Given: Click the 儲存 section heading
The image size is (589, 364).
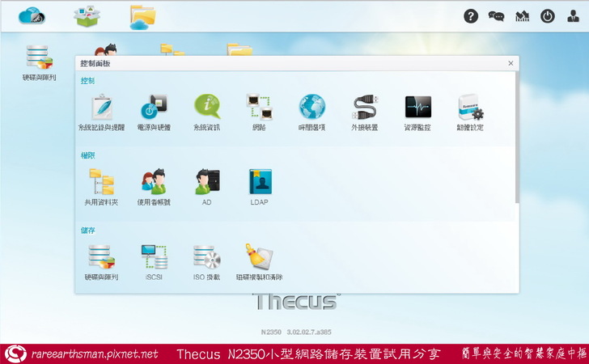Looking at the screenshot, I should point(87,231).
